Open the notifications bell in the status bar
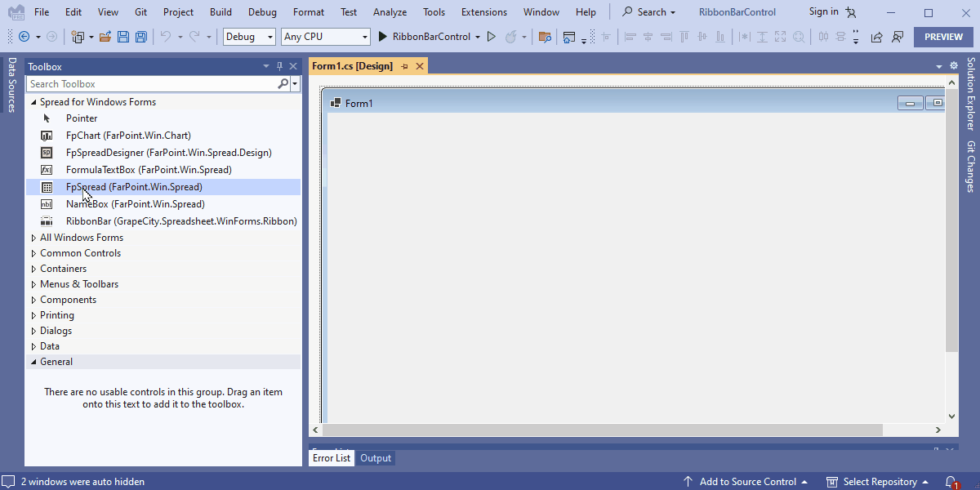 point(950,481)
